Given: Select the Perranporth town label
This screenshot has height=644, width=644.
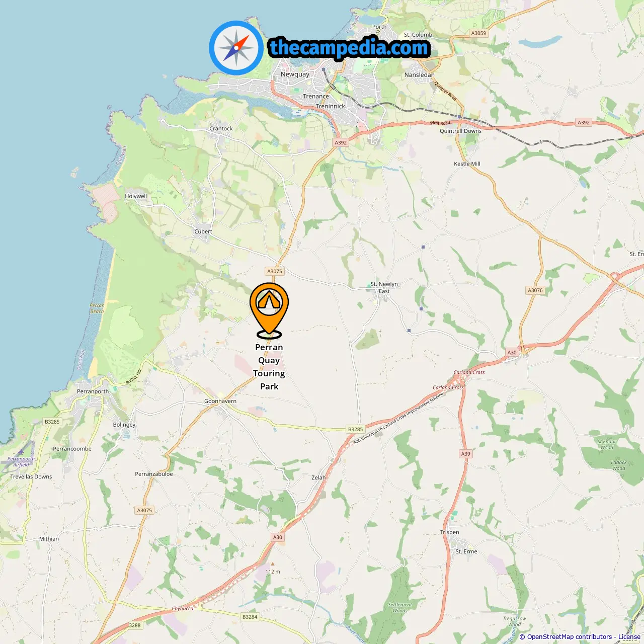Looking at the screenshot, I should coord(93,391).
